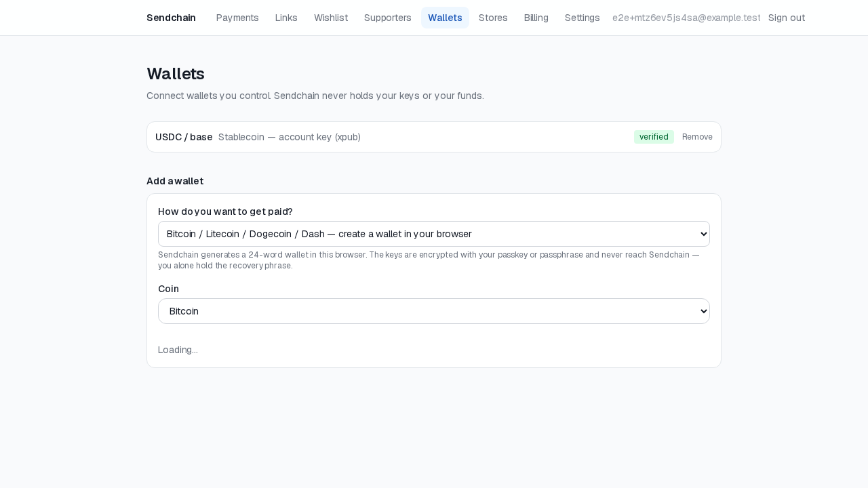
Task: Open the Coin dropdown showing Bitcoin
Action: tap(434, 311)
